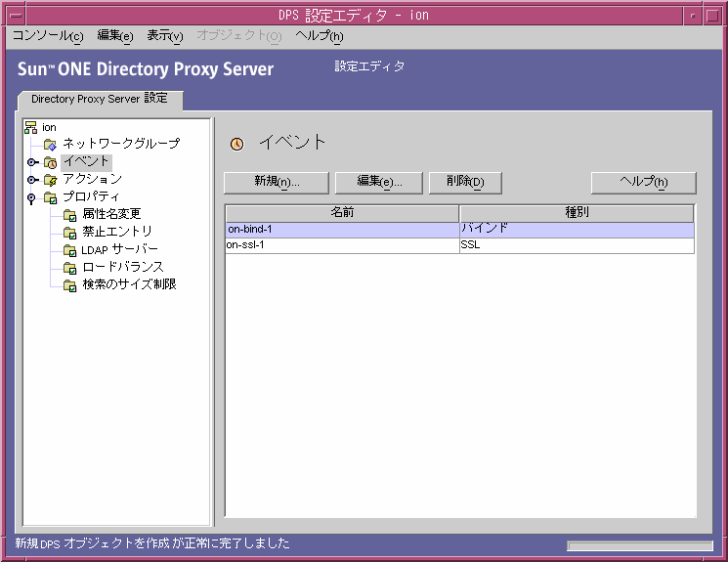Open the オブジェクト menu

(239, 36)
